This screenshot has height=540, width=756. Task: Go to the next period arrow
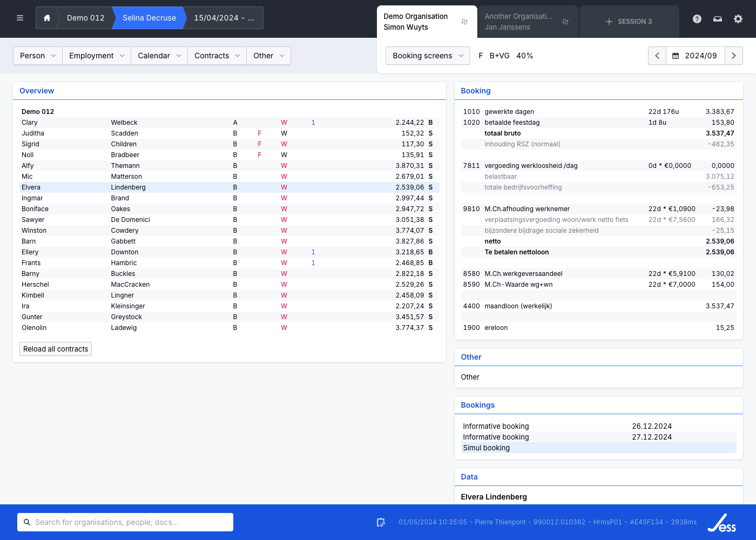pos(733,56)
